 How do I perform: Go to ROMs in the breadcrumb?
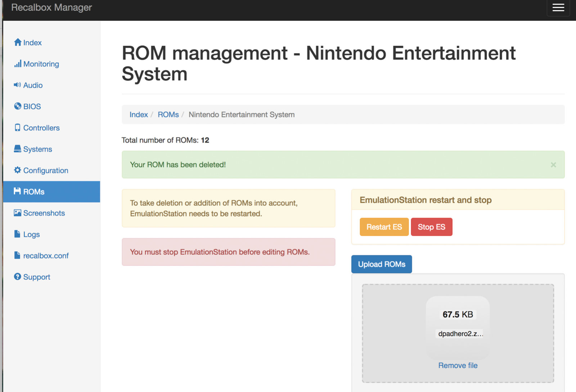click(168, 114)
